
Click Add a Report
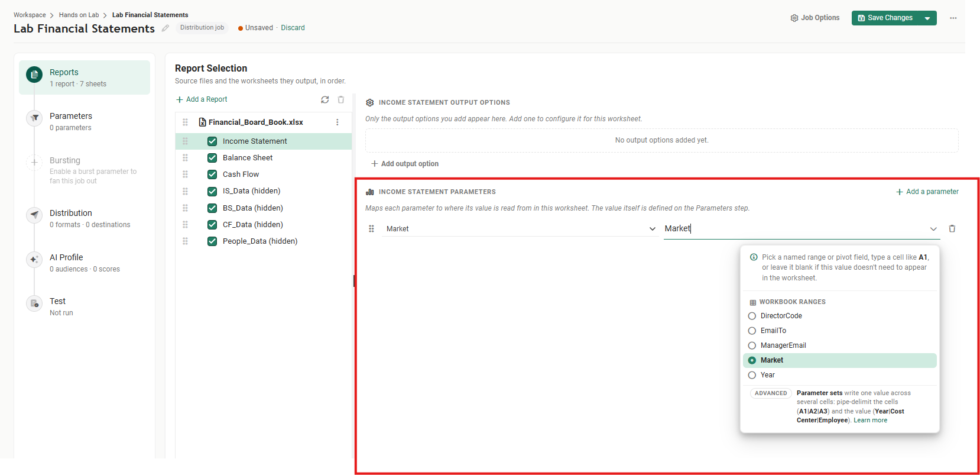[x=202, y=99]
